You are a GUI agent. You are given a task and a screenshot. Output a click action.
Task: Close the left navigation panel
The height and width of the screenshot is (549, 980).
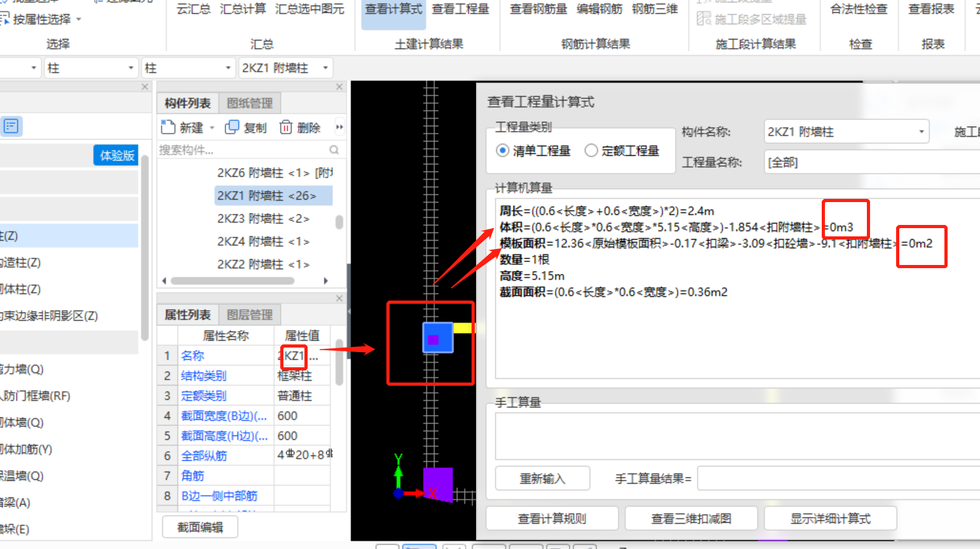point(145,86)
